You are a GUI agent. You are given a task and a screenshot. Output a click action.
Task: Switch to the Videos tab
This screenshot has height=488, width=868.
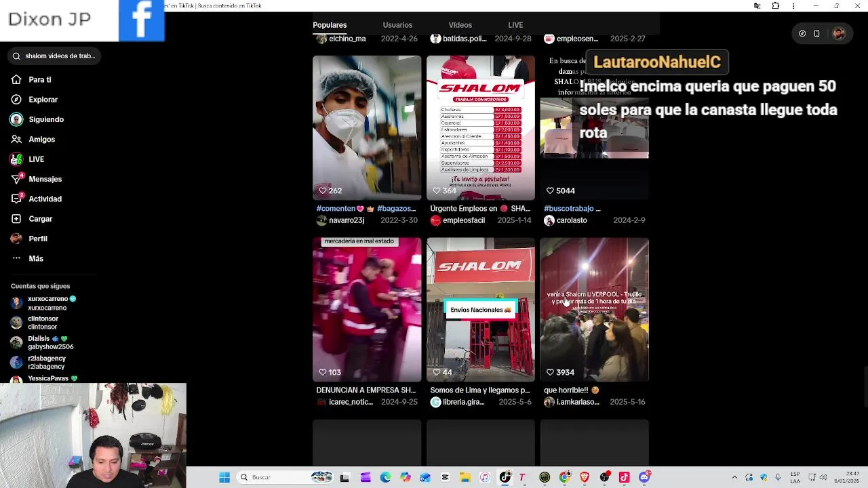(460, 25)
